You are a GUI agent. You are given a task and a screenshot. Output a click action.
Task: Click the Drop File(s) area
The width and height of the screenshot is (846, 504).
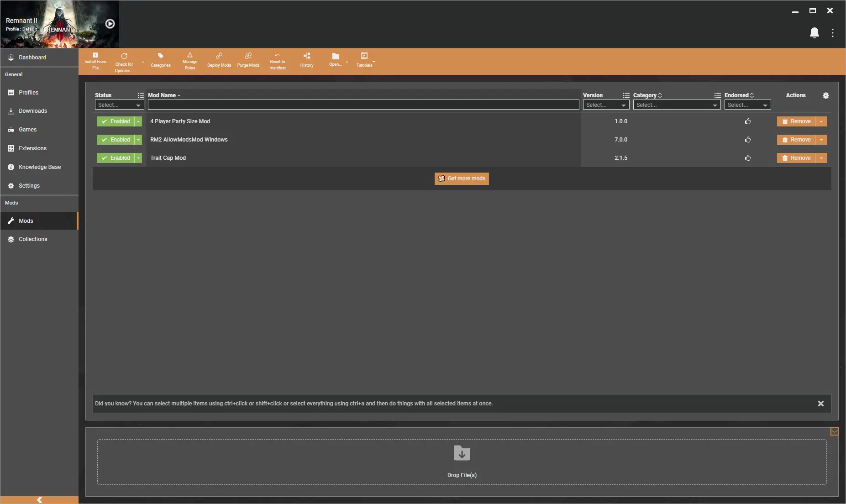[x=462, y=462]
